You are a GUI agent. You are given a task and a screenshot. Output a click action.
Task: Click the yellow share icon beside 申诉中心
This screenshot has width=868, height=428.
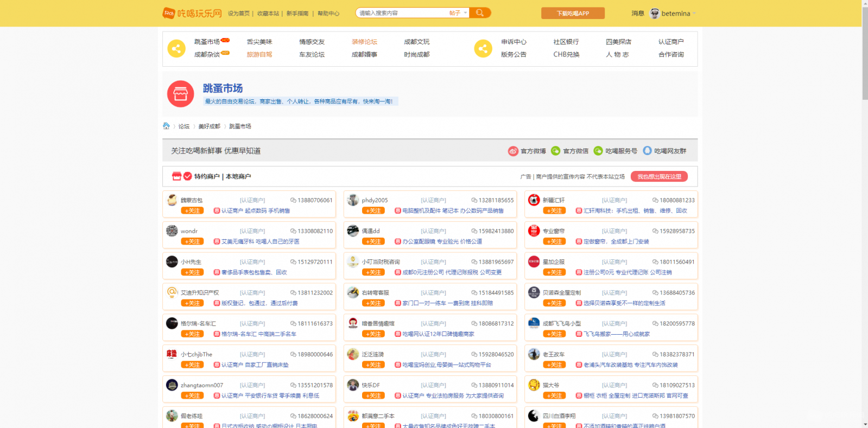[483, 49]
